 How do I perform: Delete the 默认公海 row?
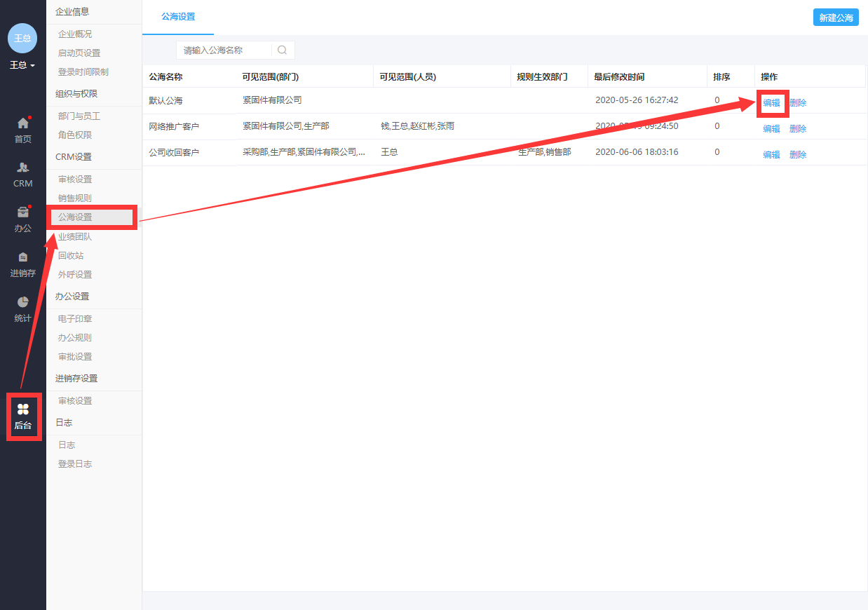(x=798, y=102)
